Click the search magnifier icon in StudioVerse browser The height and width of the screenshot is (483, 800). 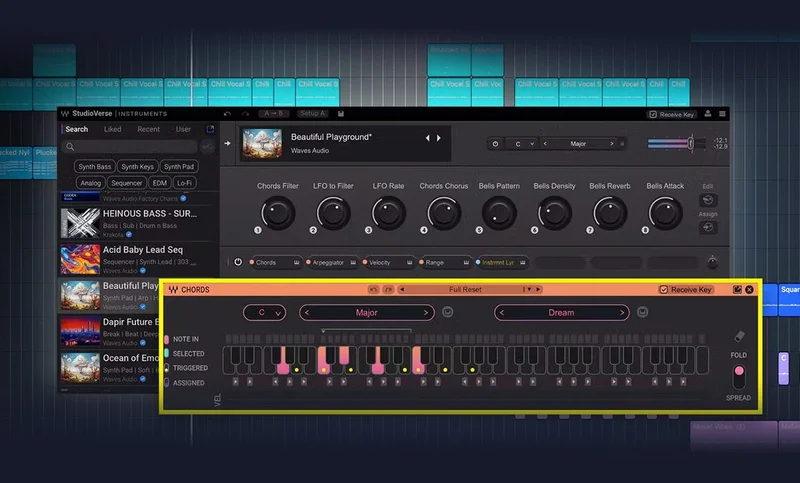[x=70, y=147]
